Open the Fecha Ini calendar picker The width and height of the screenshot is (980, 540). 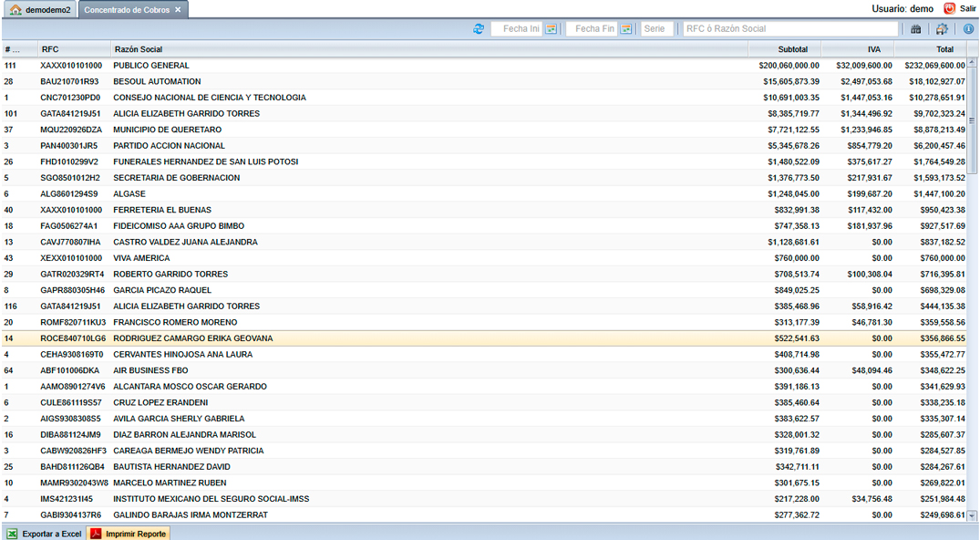click(x=551, y=29)
